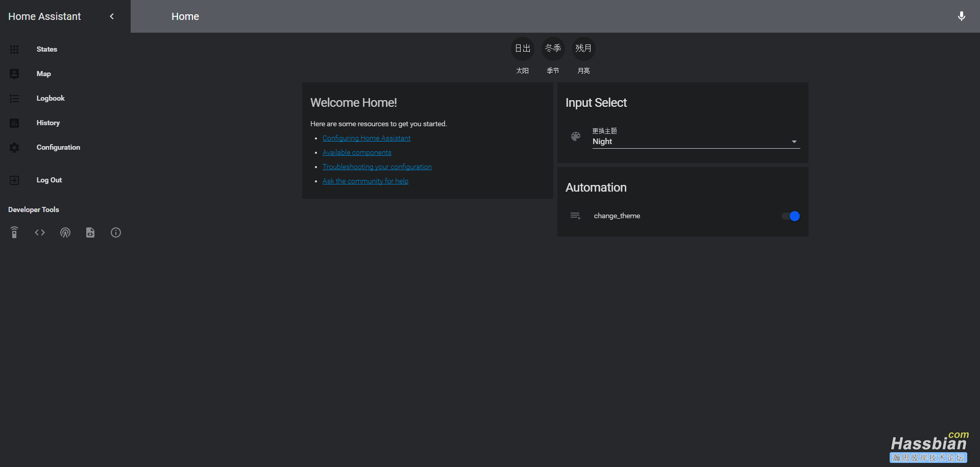Open the Info developer tool icon
Screen dimensions: 980x467
pyautogui.click(x=116, y=232)
